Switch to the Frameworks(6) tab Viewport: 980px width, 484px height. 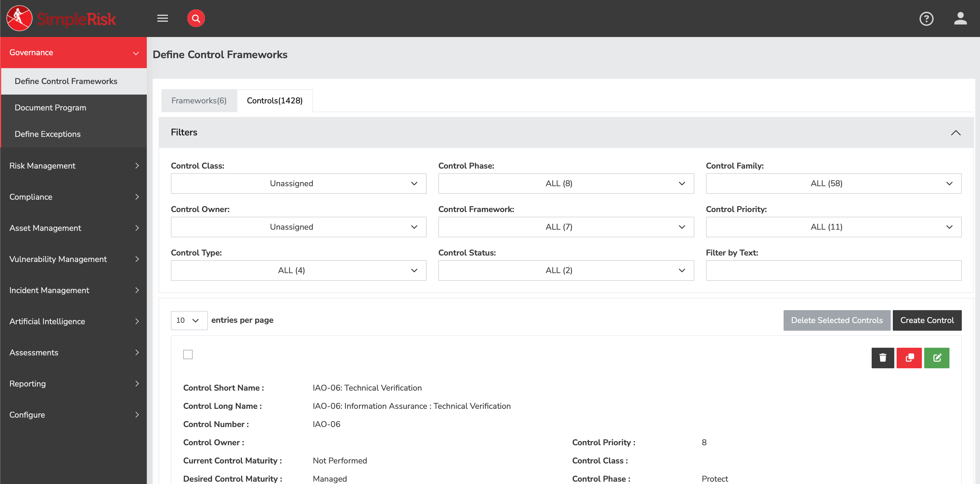(198, 100)
